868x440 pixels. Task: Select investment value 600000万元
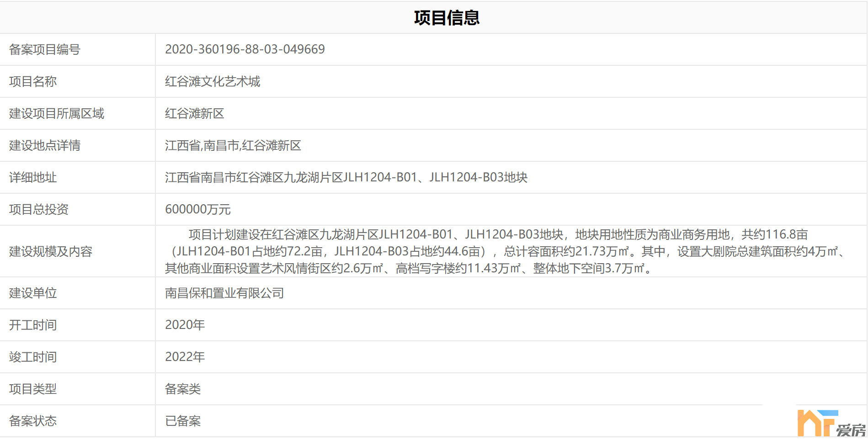coord(198,209)
